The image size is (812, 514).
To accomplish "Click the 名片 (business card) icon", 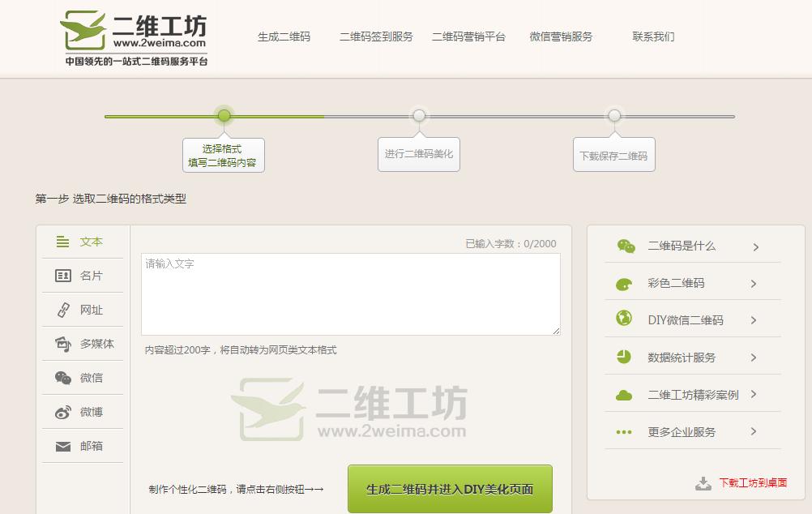I will tap(62, 276).
